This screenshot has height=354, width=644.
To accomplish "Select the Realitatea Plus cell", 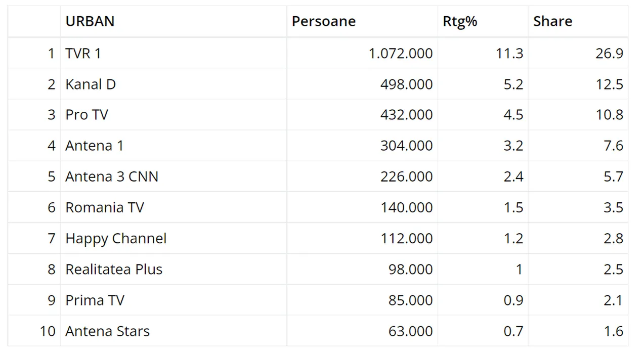I will (114, 269).
